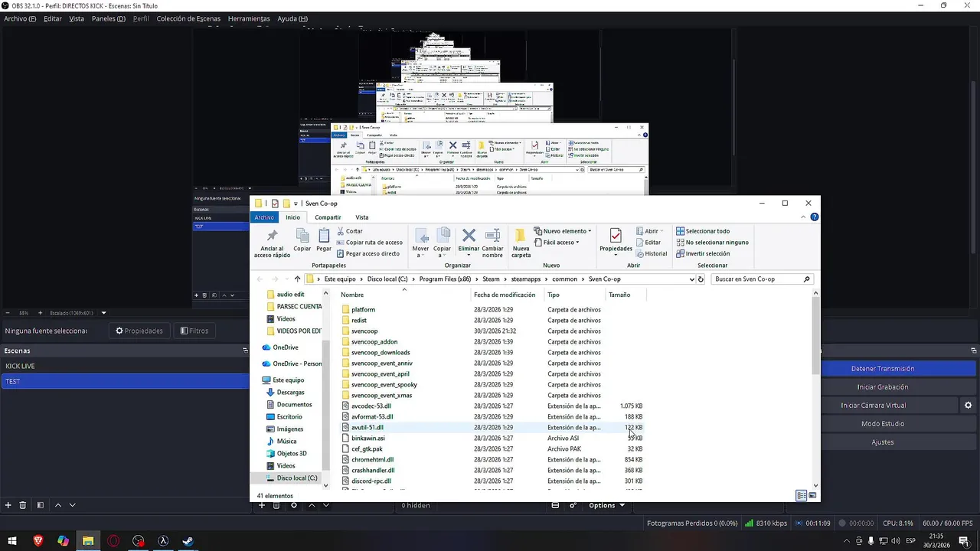Viewport: 980px width, 551px height.
Task: Click Explorer up-one-level arrow
Action: [x=298, y=279]
